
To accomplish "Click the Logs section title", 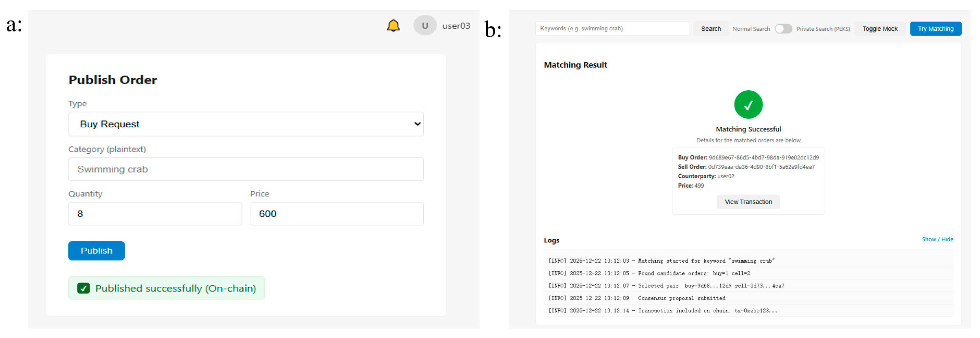I will [x=551, y=240].
